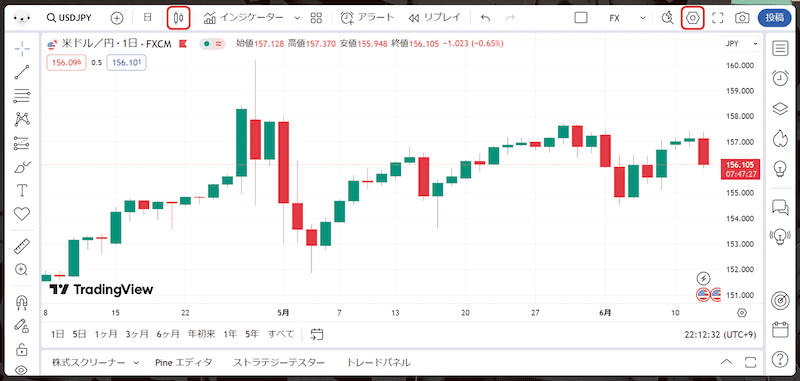The width and height of the screenshot is (800, 381).
Task: Create an アラート alert
Action: tap(367, 18)
